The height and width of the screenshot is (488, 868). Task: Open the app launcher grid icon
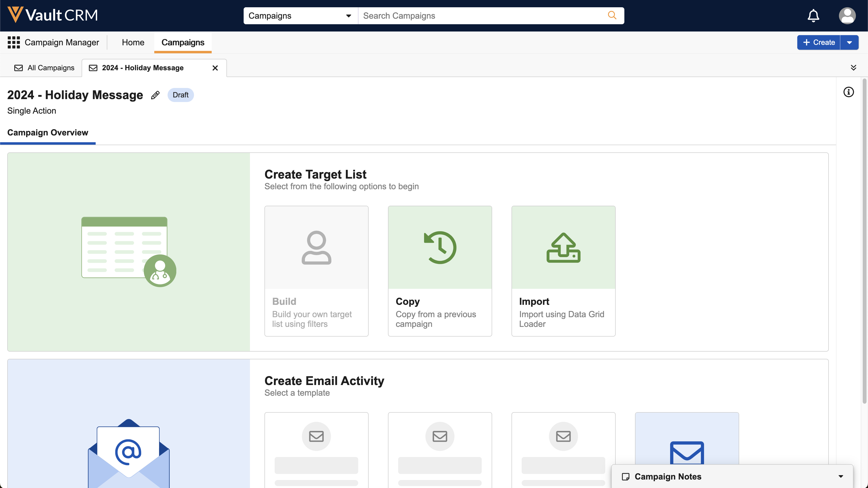[14, 42]
